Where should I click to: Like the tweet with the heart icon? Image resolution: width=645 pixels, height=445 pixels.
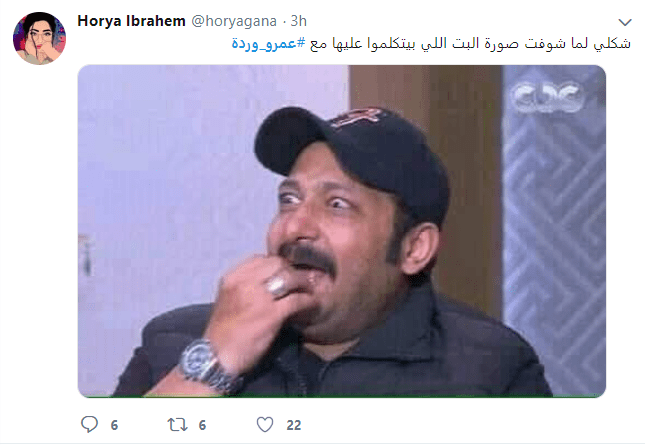[265, 424]
